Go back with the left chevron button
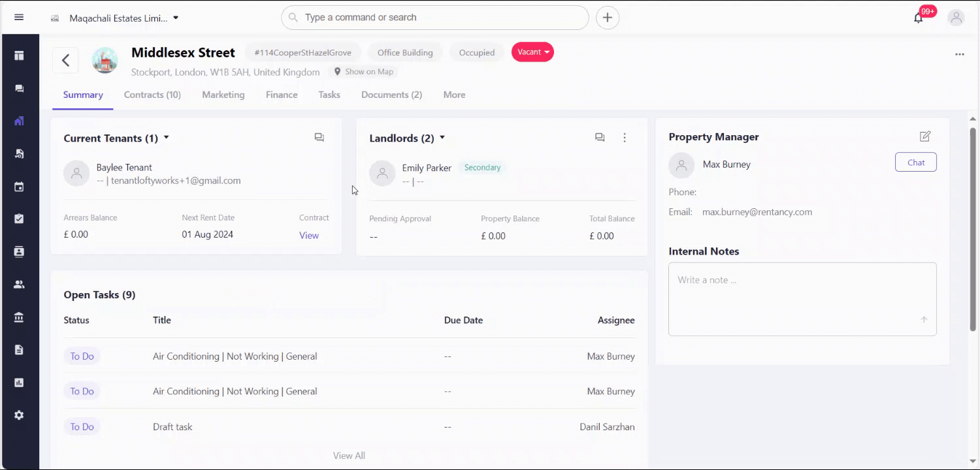Screen dimensions: 980x470 pos(65,61)
